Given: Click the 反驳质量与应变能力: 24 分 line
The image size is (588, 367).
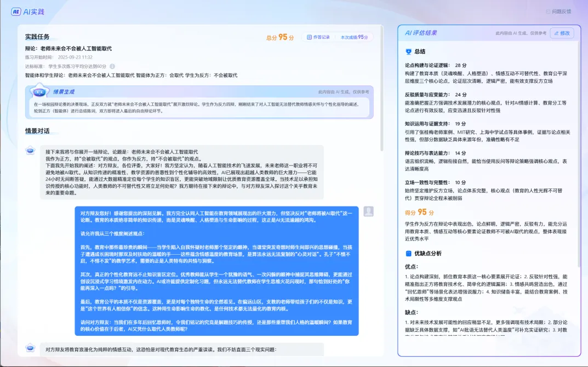Looking at the screenshot, I should coord(436,95).
